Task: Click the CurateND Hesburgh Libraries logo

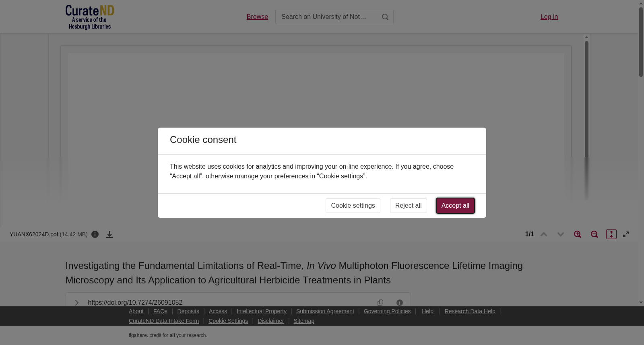Action: point(90,17)
